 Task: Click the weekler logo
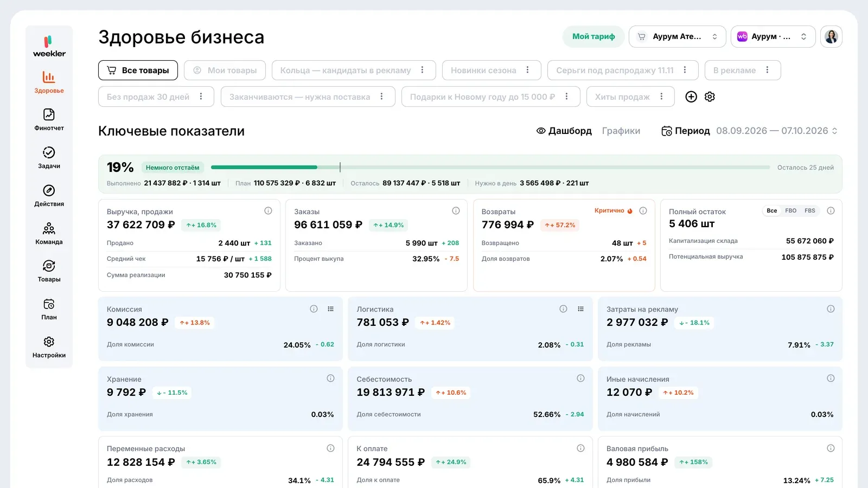(49, 46)
